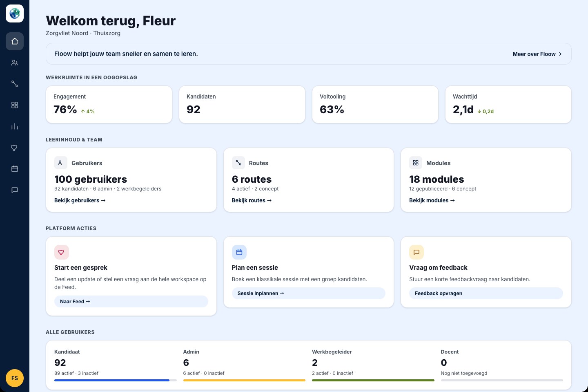Click '92 kandidaten · 6 admin · 2 werkbegeleiders' text
Viewport: 588px width, 392px height.
[x=108, y=189]
